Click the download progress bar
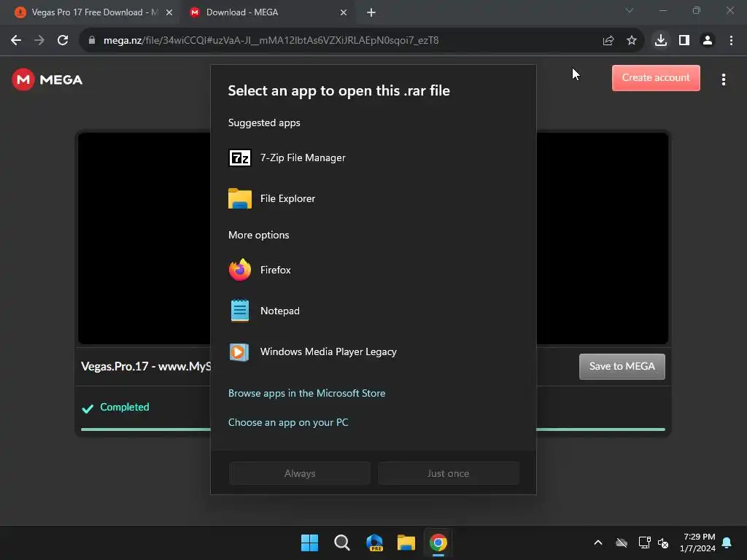This screenshot has height=560, width=747. click(145, 429)
